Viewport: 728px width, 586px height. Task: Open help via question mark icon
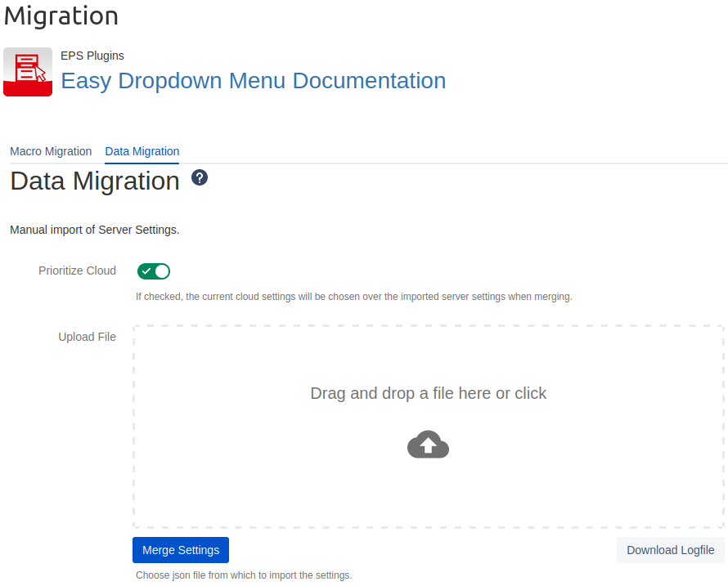point(200,177)
